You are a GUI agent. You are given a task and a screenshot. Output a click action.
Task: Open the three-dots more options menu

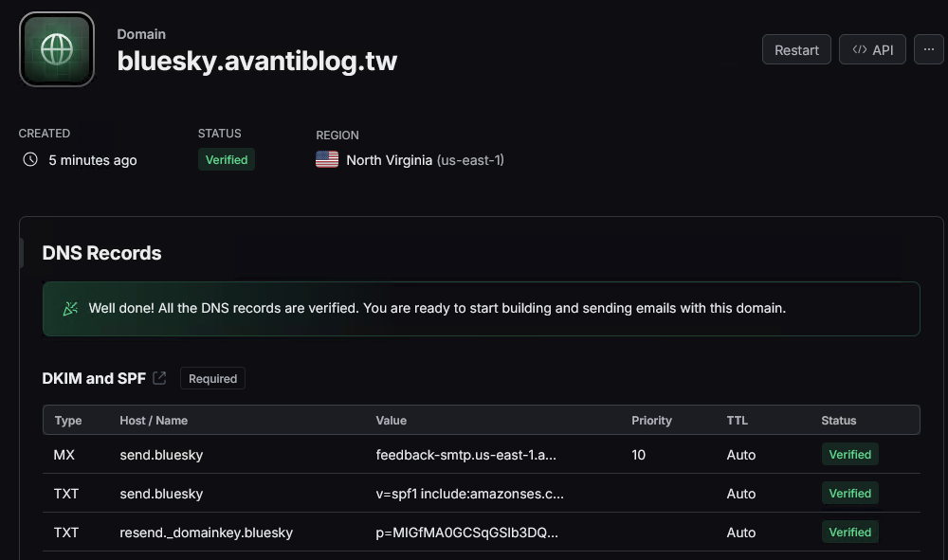[929, 49]
